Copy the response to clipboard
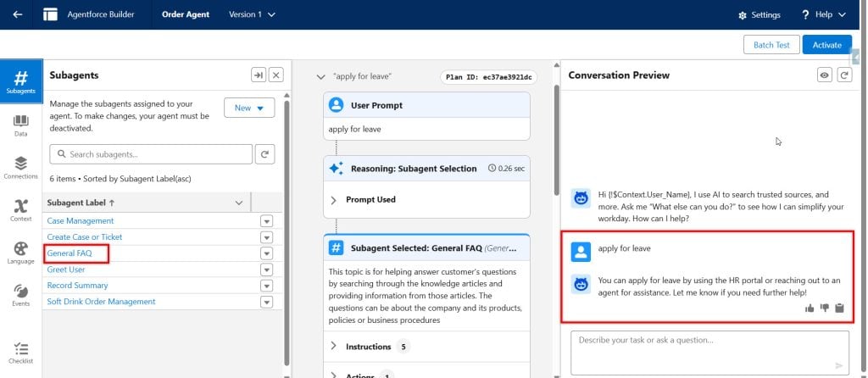Viewport: 868px width, 378px height. [x=839, y=309]
